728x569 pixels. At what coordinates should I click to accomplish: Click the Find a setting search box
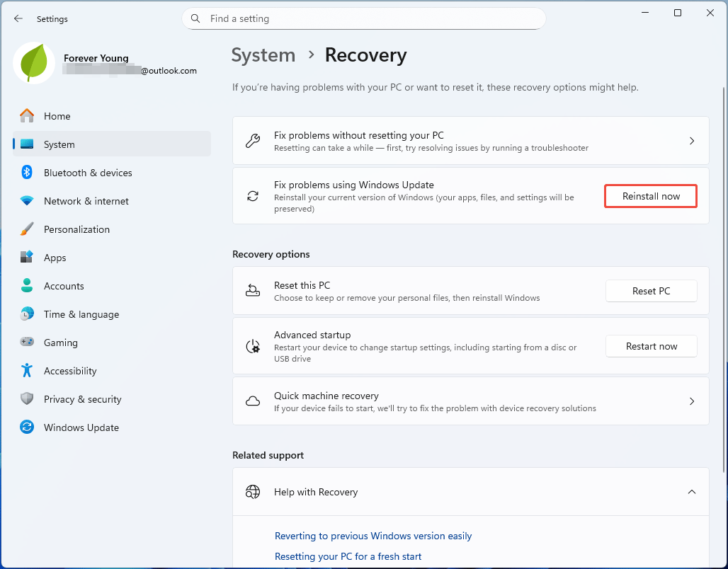363,18
